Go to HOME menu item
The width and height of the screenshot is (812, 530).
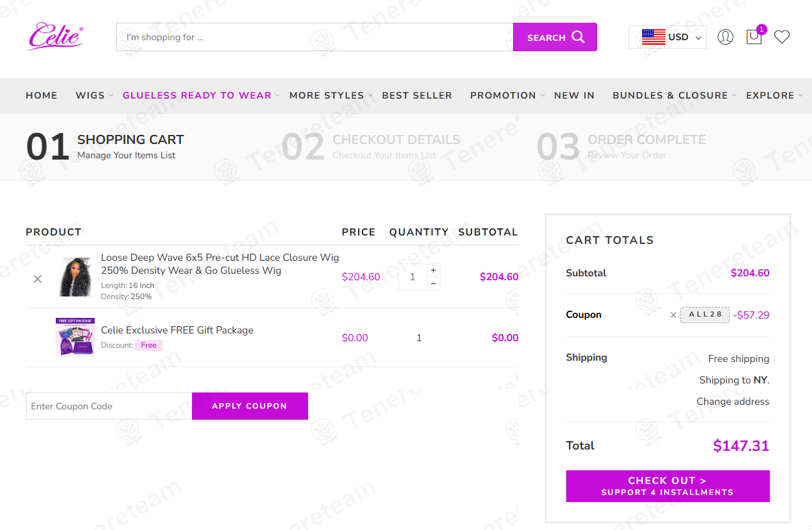(42, 95)
